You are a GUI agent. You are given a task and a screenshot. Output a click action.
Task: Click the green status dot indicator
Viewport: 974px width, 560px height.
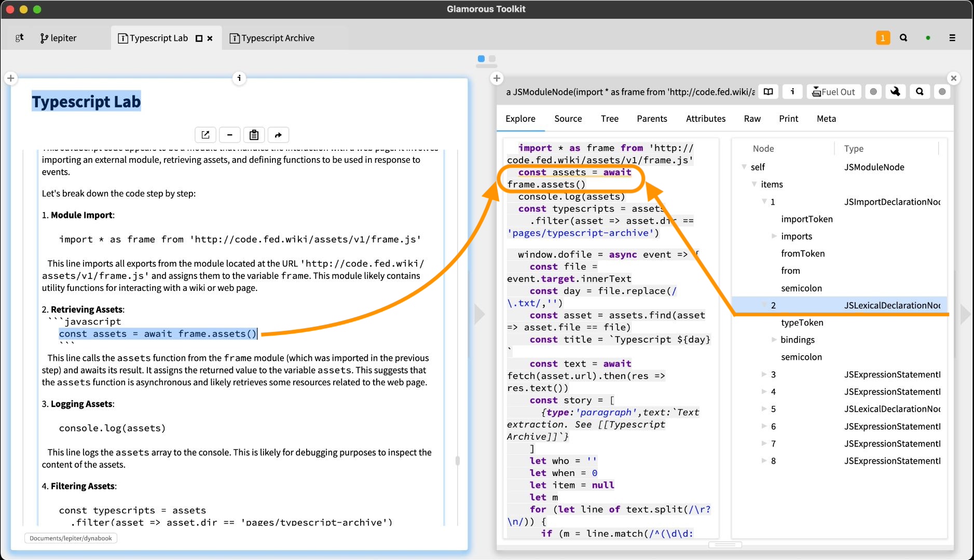tap(928, 38)
